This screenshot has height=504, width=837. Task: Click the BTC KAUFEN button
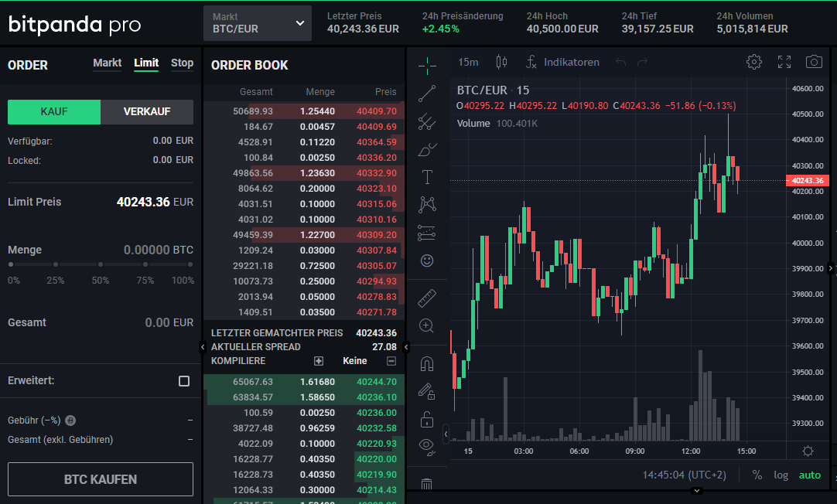click(x=100, y=479)
